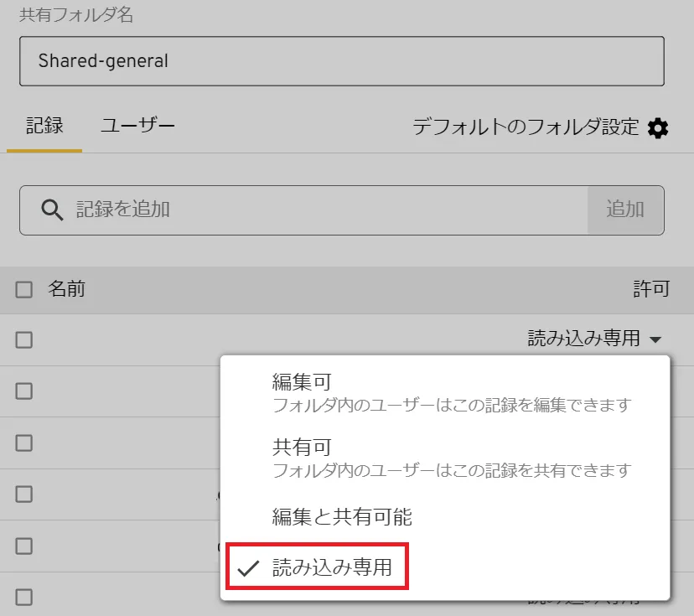Check the first record row checkbox
Screen dimensions: 694x616
click(24, 339)
